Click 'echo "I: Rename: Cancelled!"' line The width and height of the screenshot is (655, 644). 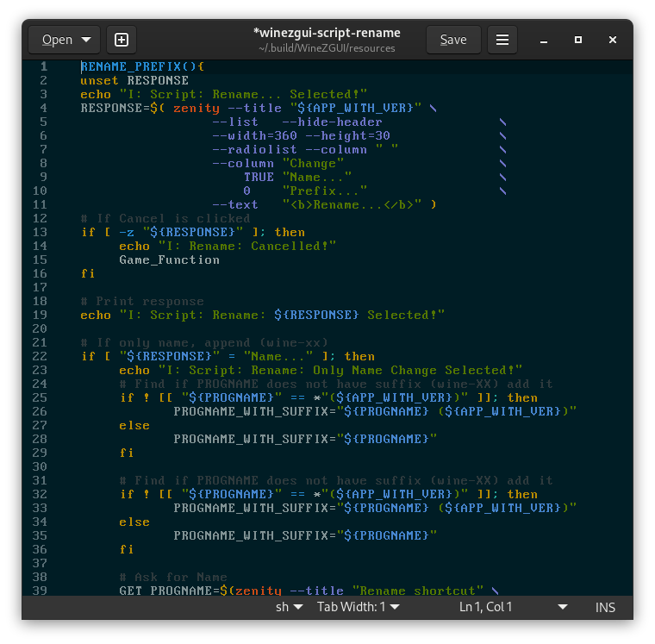click(228, 246)
